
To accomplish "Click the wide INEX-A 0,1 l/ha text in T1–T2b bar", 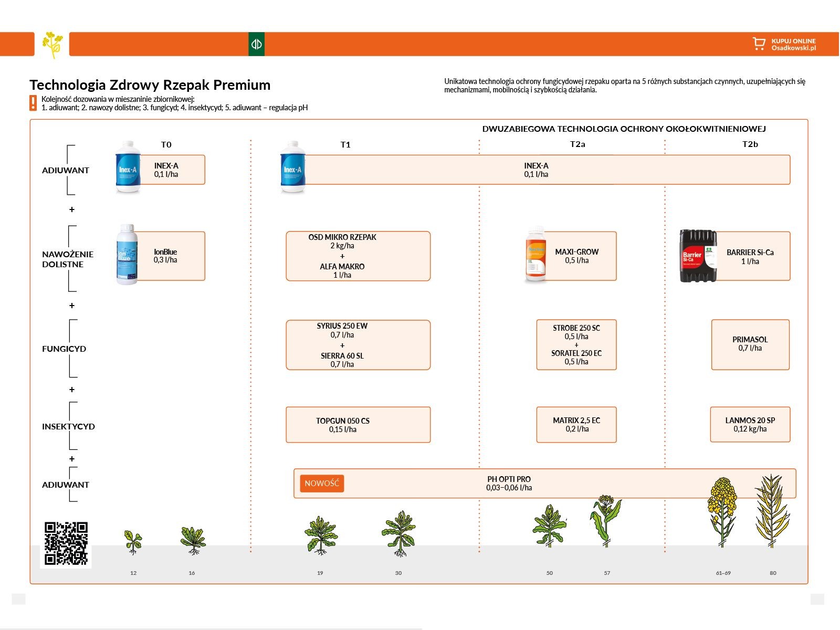I will pos(536,170).
